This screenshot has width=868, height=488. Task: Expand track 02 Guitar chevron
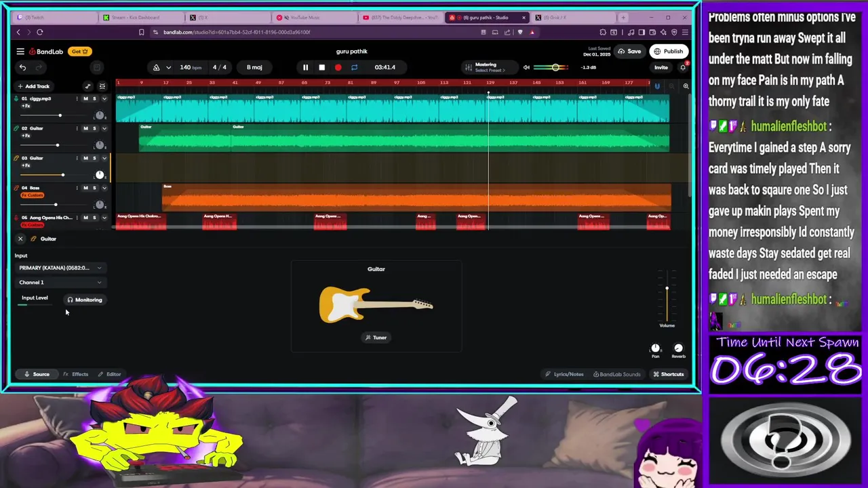tap(104, 128)
